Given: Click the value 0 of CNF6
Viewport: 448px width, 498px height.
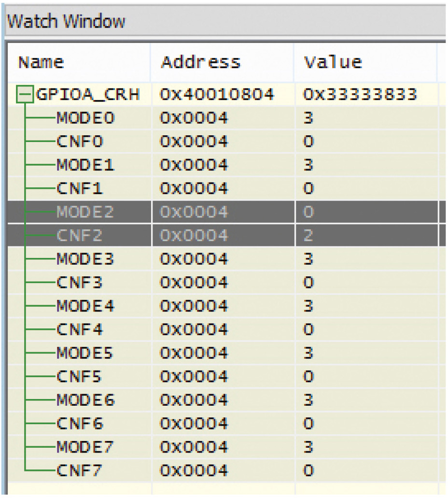Looking at the screenshot, I should [x=308, y=423].
